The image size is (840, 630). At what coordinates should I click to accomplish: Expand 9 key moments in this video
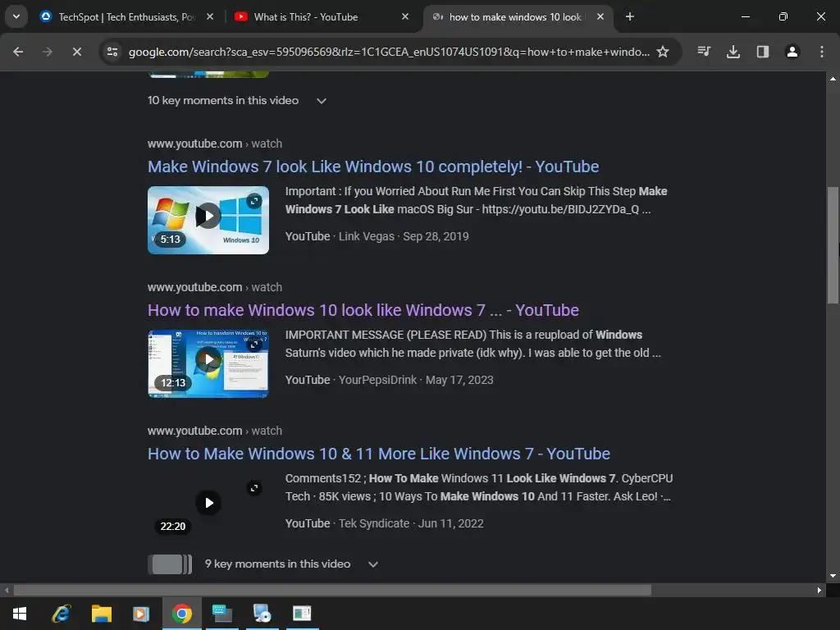tap(292, 564)
